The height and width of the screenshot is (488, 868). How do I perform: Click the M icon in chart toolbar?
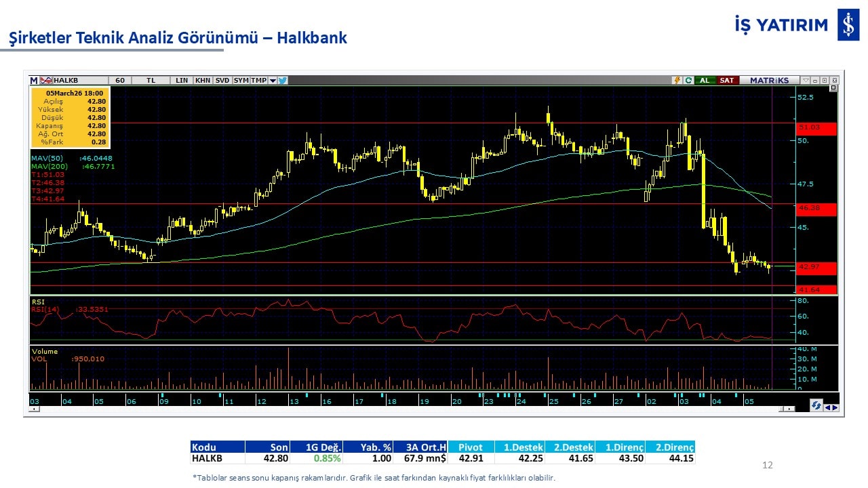pos(33,80)
